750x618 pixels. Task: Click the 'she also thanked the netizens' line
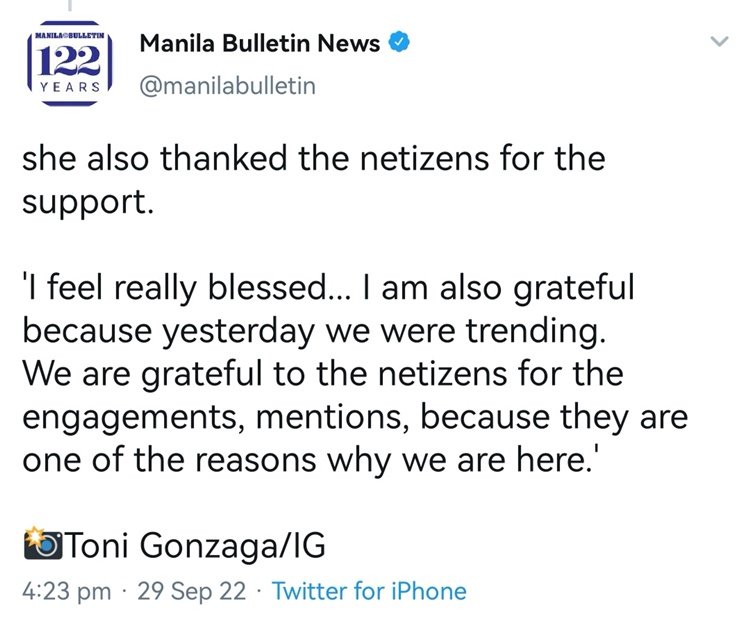click(x=314, y=158)
